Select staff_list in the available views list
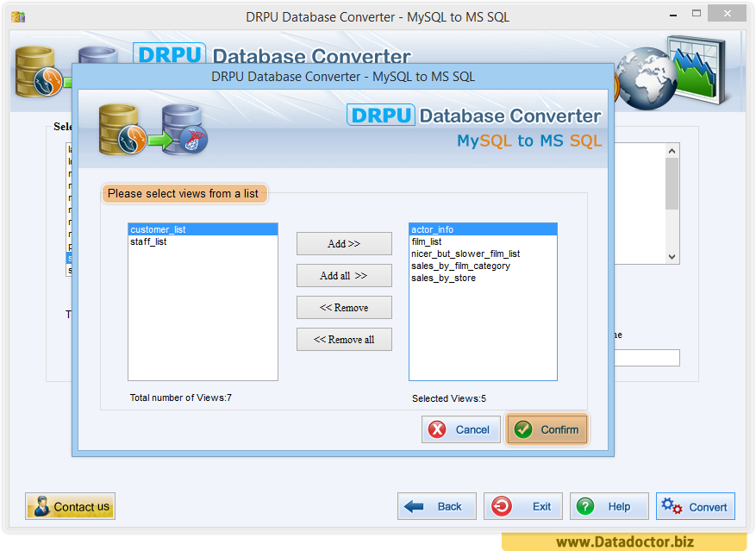This screenshot has height=551, width=756. 203,241
